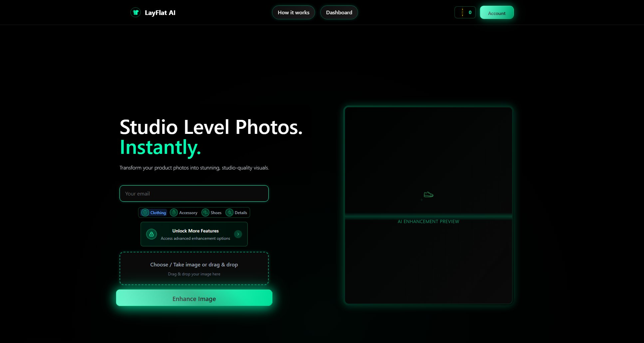Open How it works
This screenshot has width=644, height=343.
(293, 12)
